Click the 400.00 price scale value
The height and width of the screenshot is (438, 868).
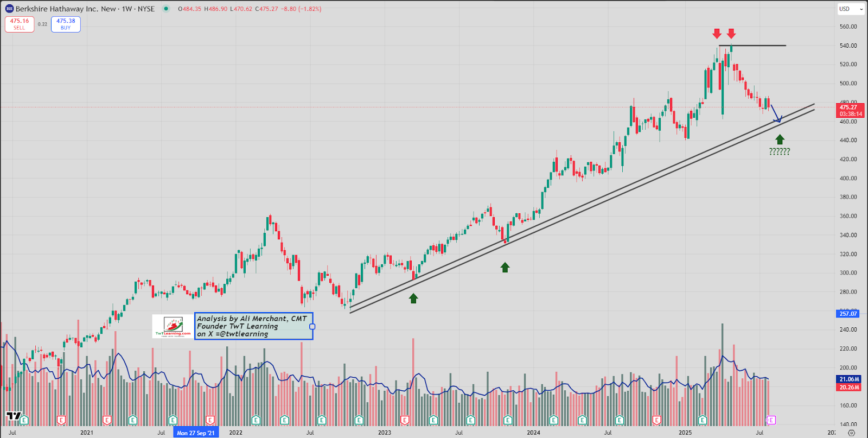(848, 178)
